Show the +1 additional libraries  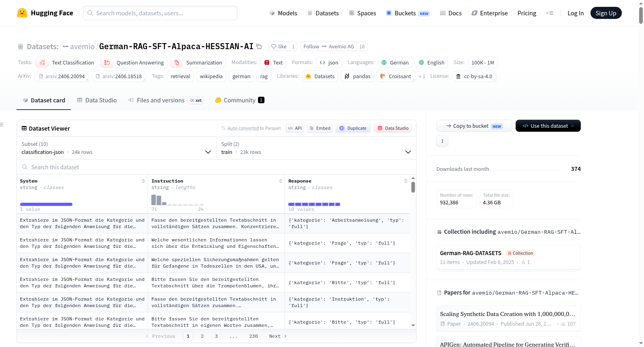[x=422, y=76]
